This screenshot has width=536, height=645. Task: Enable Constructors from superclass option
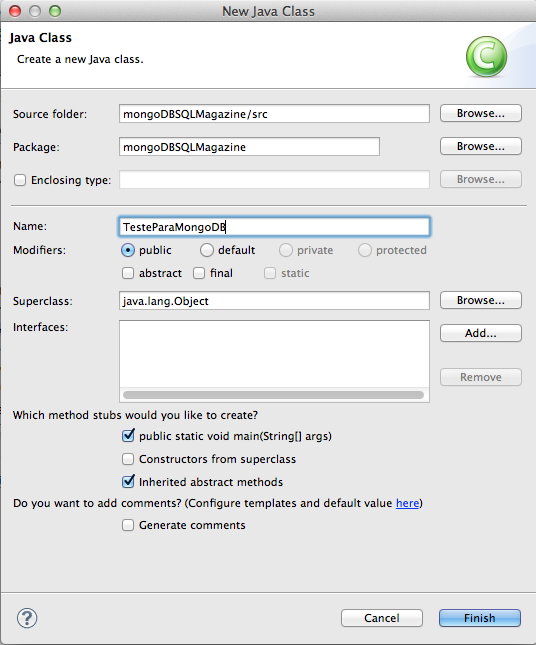tap(128, 459)
